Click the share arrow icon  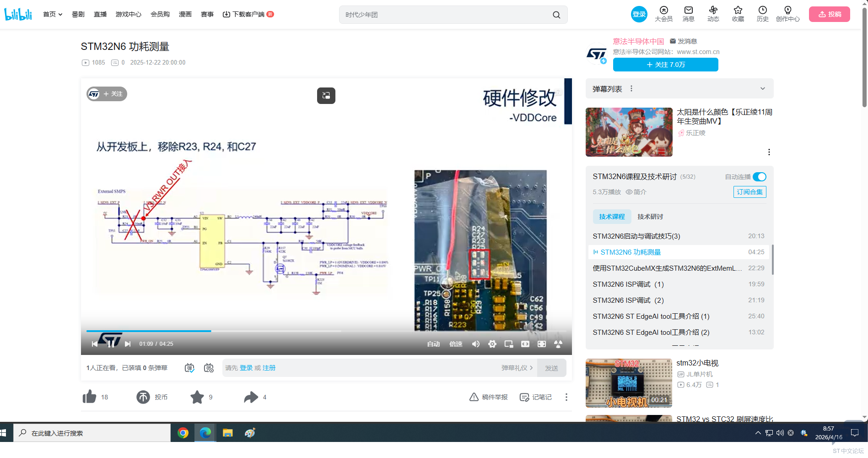251,397
